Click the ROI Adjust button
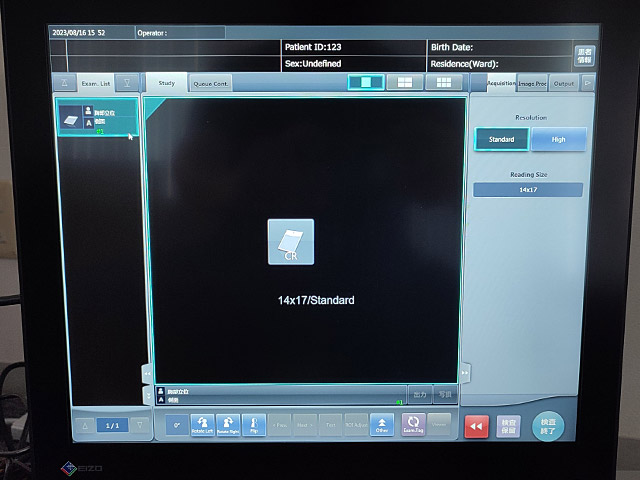Screen dimensions: 640x480 pyautogui.click(x=356, y=425)
